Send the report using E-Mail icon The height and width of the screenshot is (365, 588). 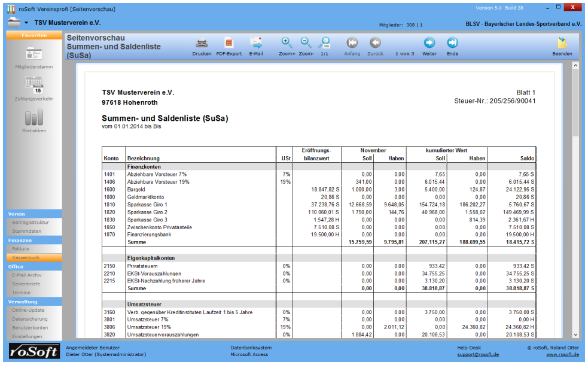(x=256, y=43)
